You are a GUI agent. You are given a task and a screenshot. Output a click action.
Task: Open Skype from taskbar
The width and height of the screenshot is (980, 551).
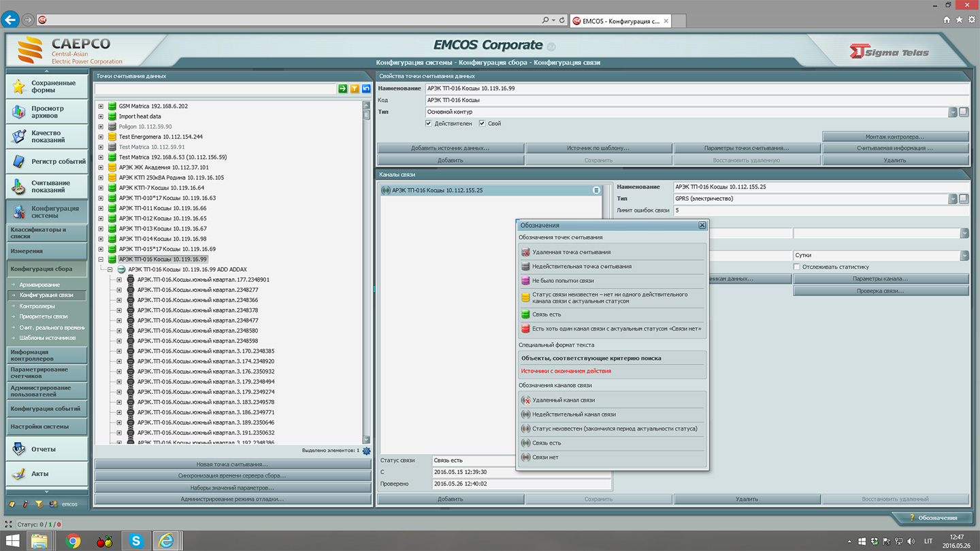coord(136,541)
